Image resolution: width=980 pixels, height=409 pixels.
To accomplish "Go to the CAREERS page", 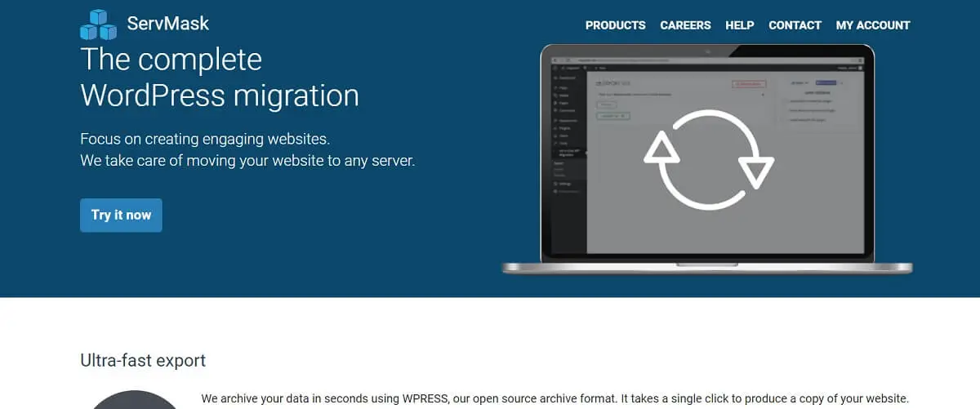I will (685, 25).
